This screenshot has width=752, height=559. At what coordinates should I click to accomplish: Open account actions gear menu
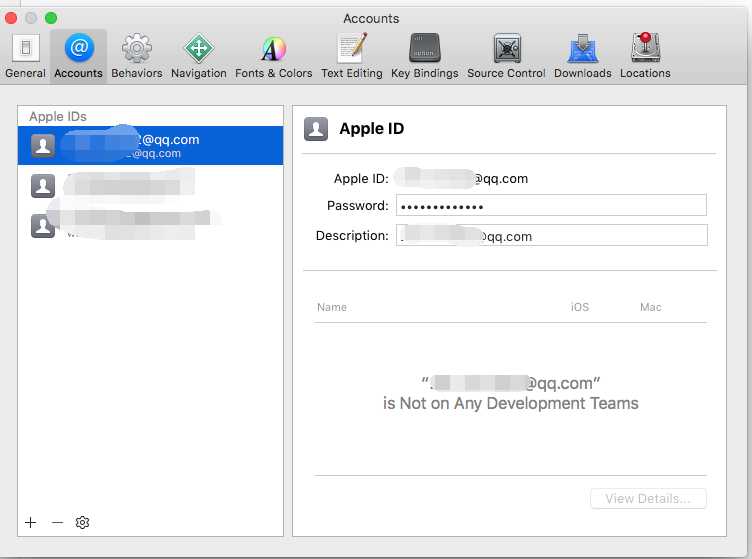coord(82,522)
